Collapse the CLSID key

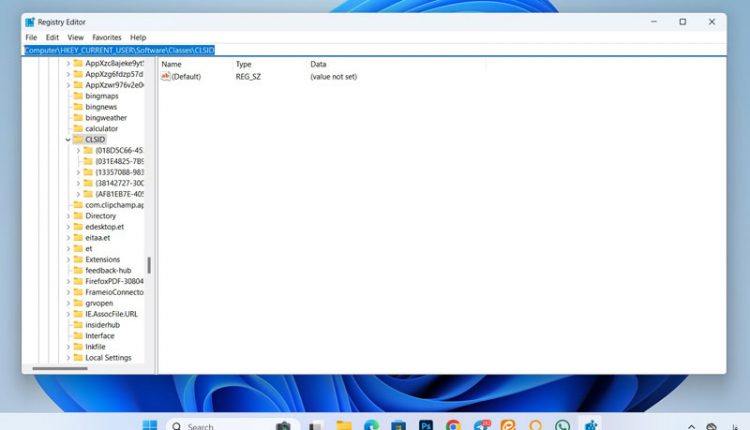(68, 140)
